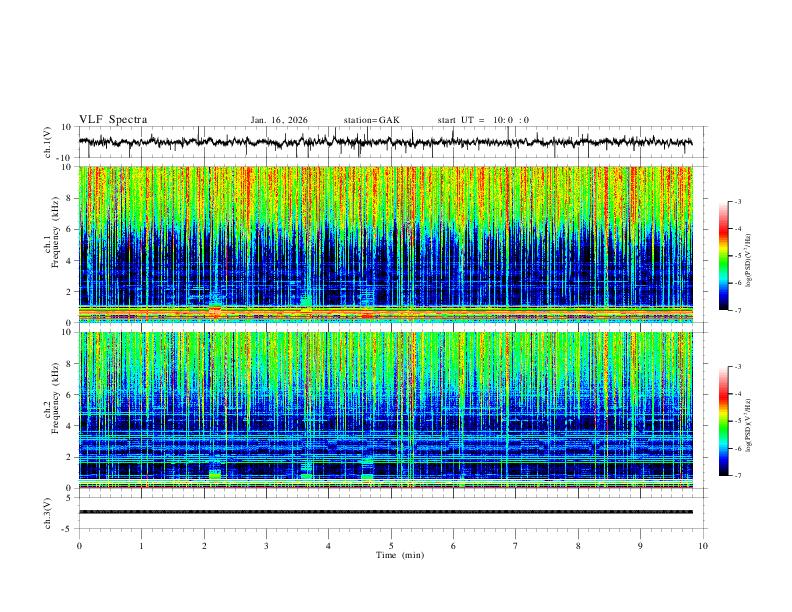The image size is (792, 612).
Task: Click the 'VLF Spectra' plot title
Action: click(x=113, y=120)
